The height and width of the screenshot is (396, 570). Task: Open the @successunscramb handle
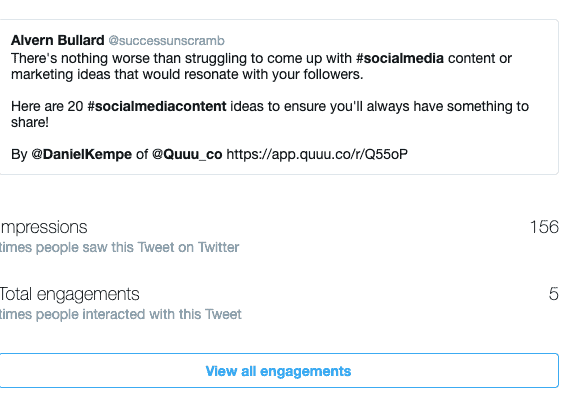[x=166, y=40]
